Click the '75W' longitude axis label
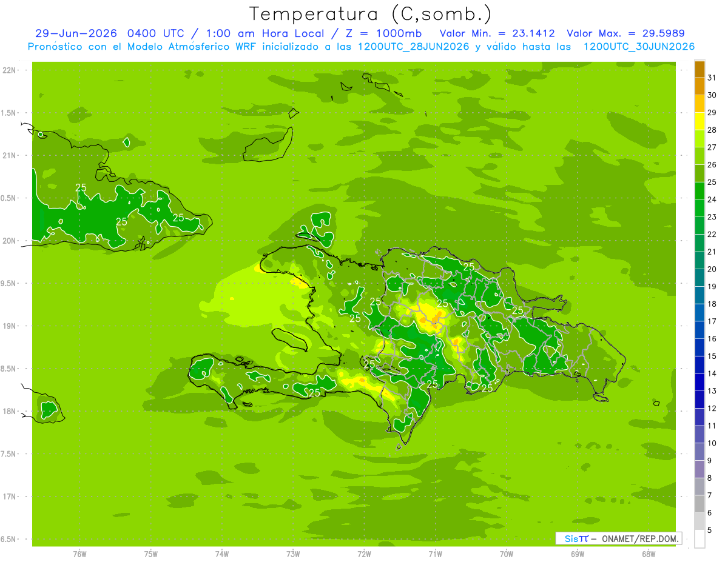 point(151,554)
